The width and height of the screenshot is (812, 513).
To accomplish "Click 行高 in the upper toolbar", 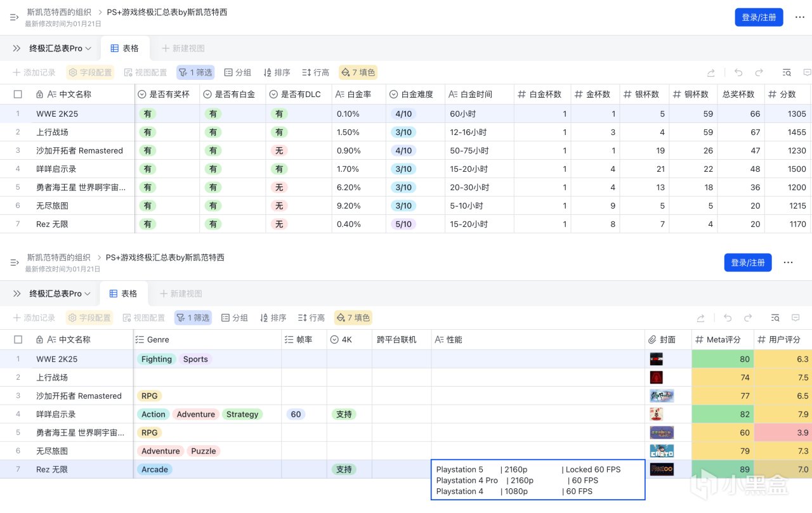I will pyautogui.click(x=315, y=72).
